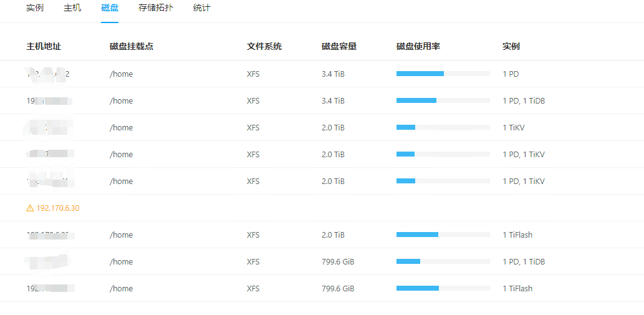Click the usage bar for the 1 PD row
Image resolution: width=644 pixels, height=315 pixels.
coord(443,74)
